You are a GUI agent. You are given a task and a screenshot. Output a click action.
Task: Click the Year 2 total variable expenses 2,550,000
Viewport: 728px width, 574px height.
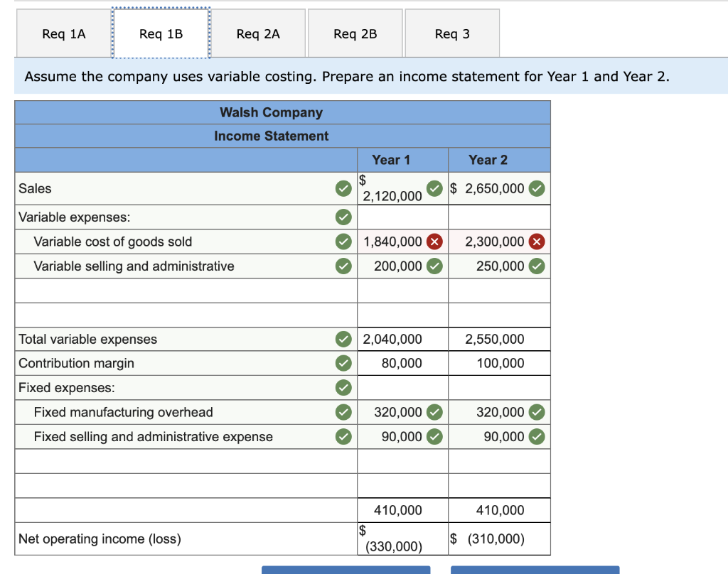[495, 339]
